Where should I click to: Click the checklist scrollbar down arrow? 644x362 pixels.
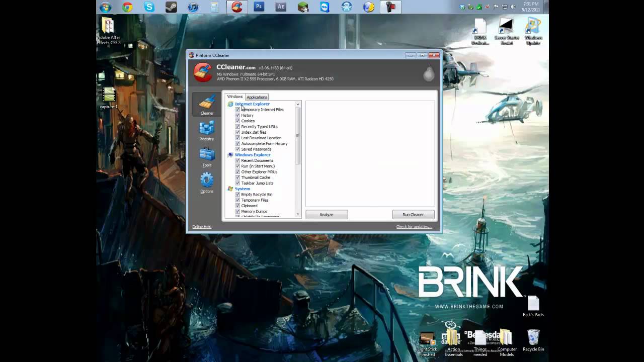tap(298, 214)
